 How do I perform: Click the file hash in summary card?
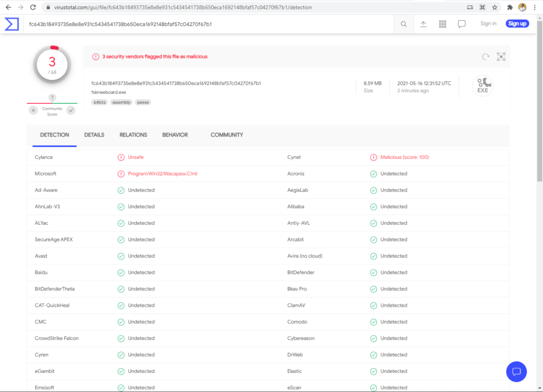(176, 83)
